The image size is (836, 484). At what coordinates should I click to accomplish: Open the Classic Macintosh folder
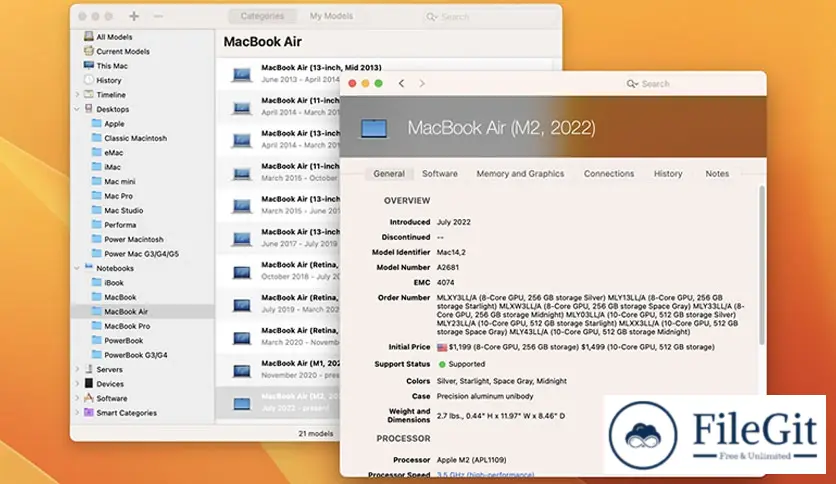click(129, 138)
